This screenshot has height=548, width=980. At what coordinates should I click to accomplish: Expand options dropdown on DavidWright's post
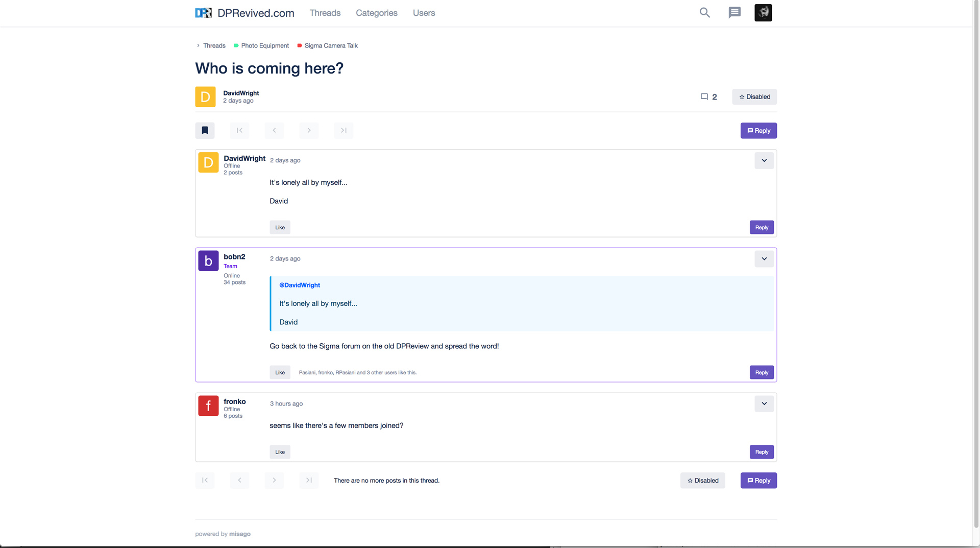(x=764, y=160)
